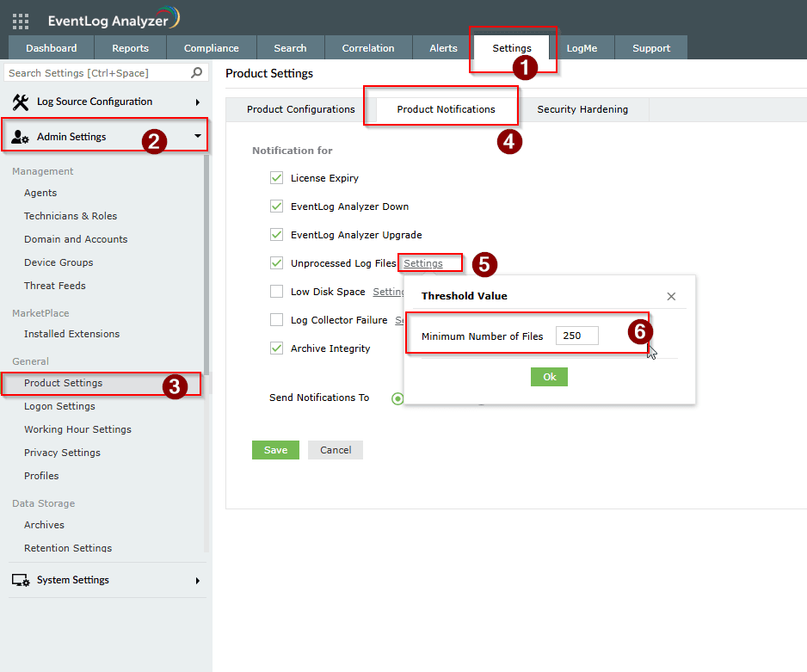
Task: Close the Threshold Value popup
Action: pyautogui.click(x=671, y=296)
